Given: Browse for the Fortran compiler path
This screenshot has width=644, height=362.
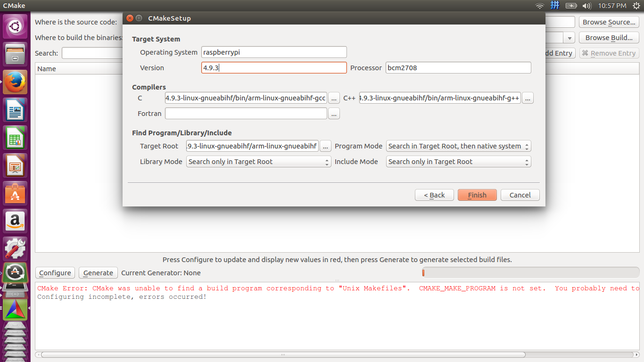Looking at the screenshot, I should click(x=334, y=114).
